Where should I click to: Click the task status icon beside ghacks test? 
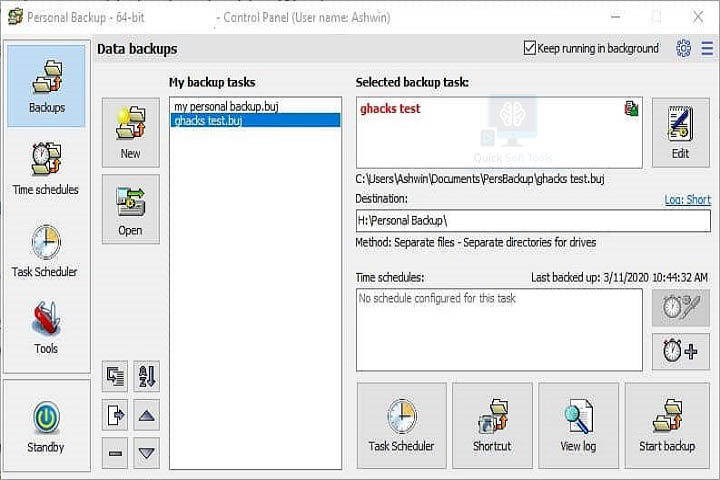pyautogui.click(x=631, y=109)
